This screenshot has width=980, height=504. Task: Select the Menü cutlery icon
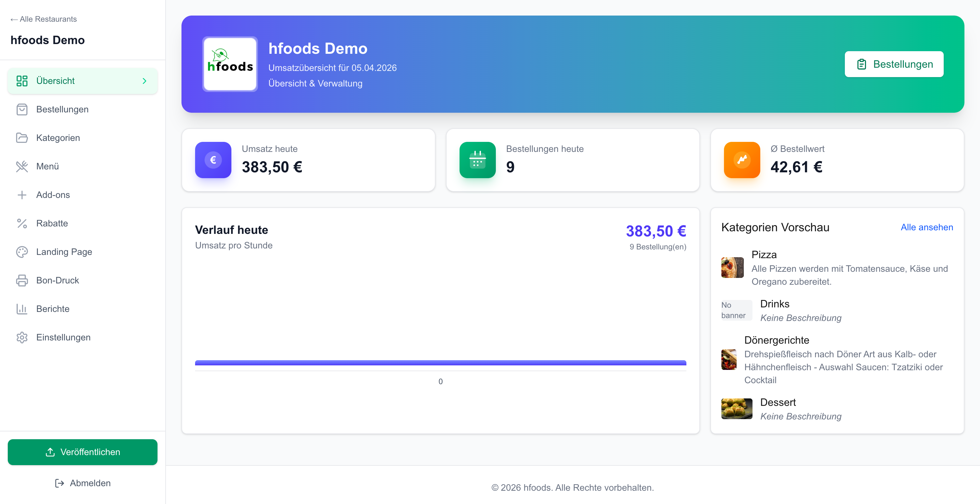point(22,166)
